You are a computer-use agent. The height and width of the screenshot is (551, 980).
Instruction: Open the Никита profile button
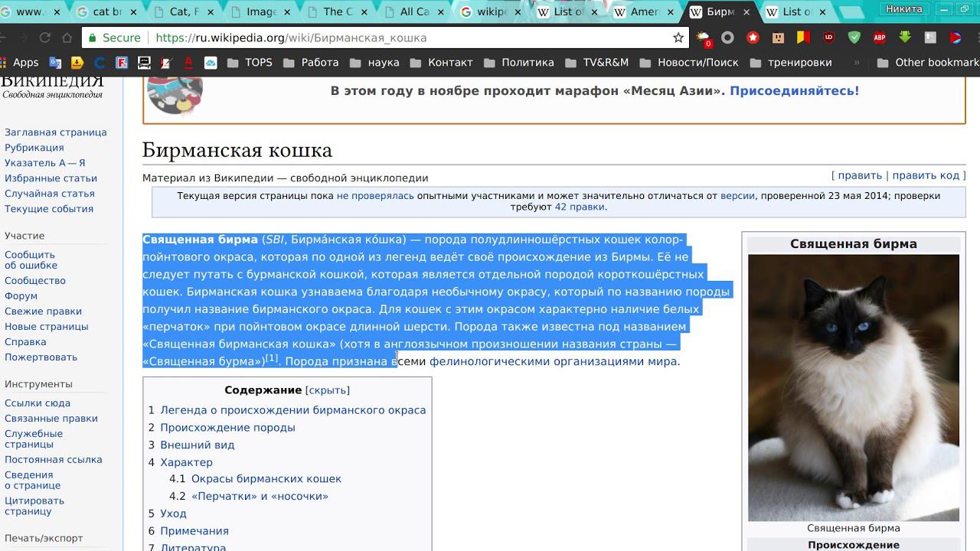coord(904,9)
